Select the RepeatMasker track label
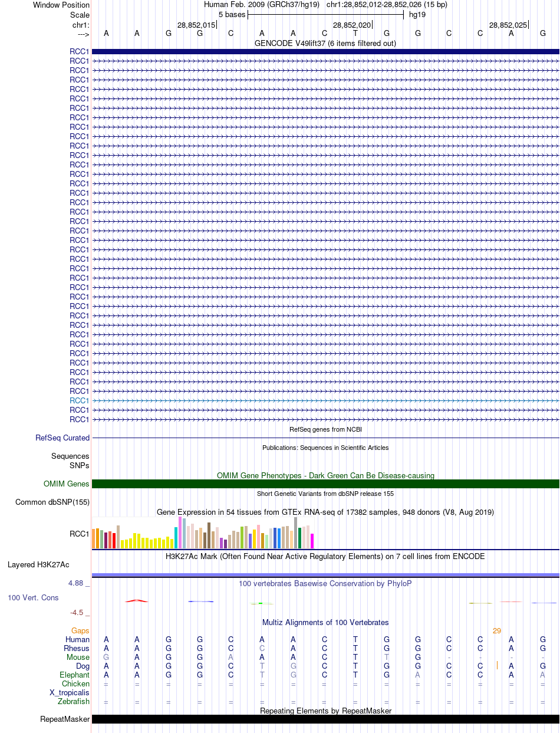Image resolution: width=560 pixels, height=733 pixels. [x=65, y=719]
